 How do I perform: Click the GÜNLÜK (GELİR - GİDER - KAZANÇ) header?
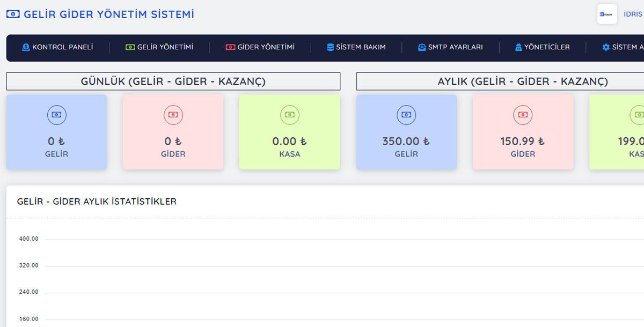point(173,81)
